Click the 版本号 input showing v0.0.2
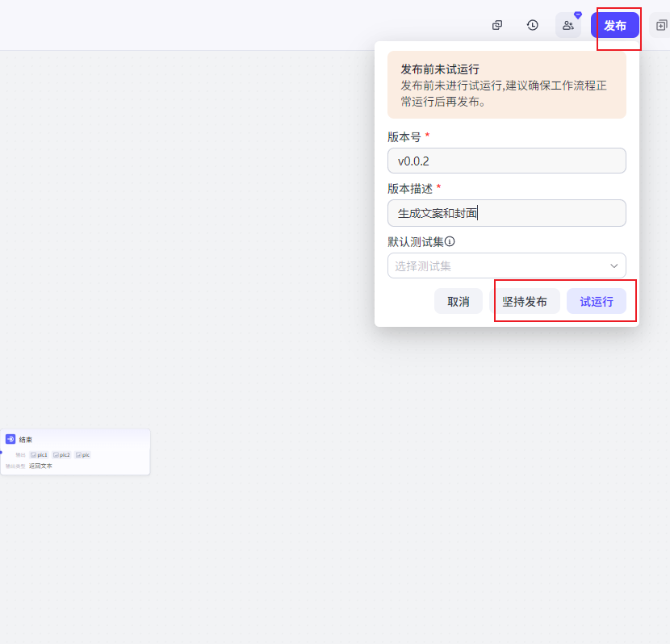 point(507,161)
